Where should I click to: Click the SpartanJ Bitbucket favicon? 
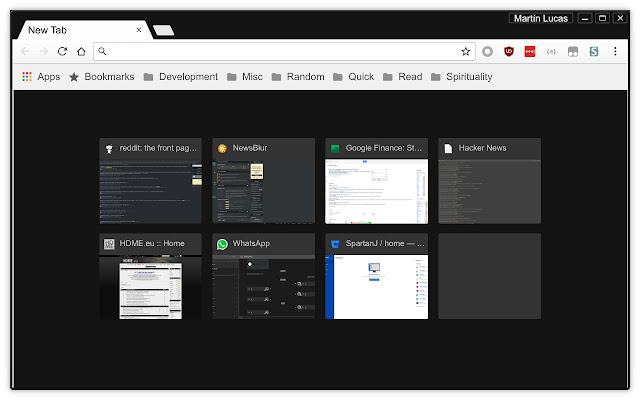click(x=335, y=244)
